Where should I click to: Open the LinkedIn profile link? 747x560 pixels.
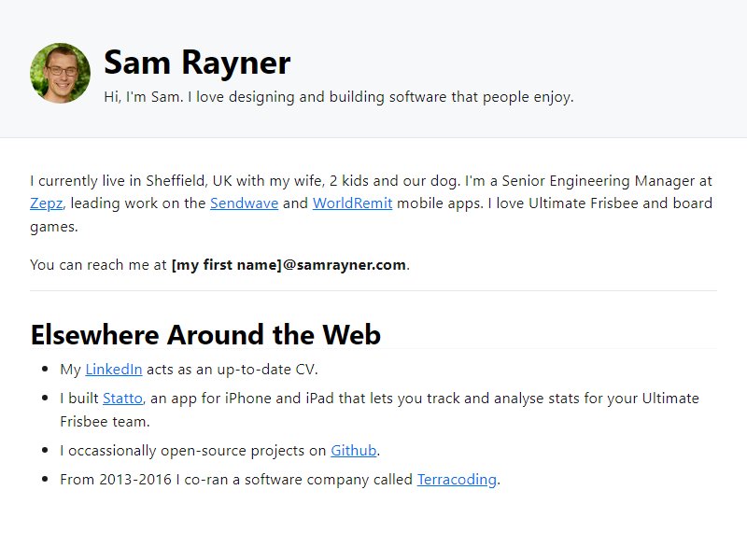click(x=113, y=370)
